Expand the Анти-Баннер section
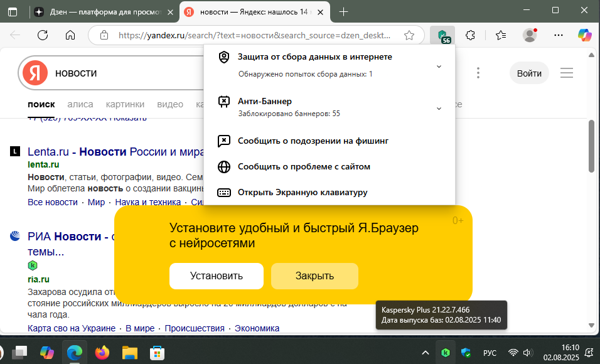600x364 pixels. (439, 109)
